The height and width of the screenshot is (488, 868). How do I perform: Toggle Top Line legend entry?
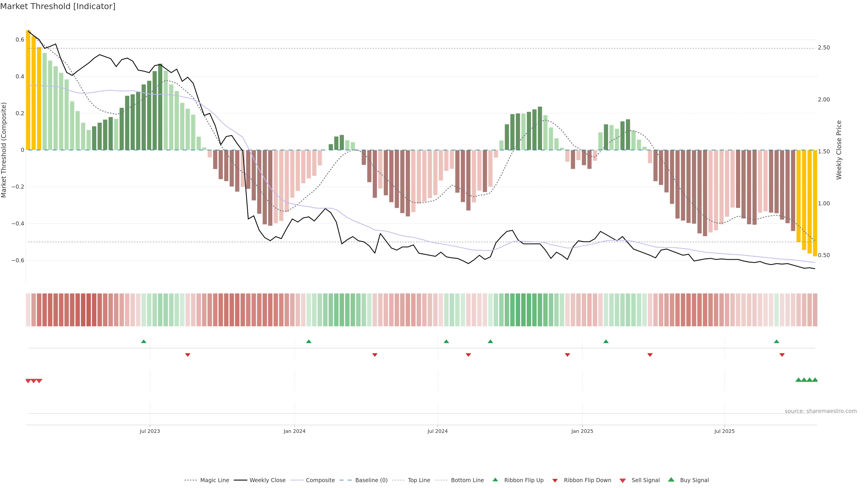(x=419, y=480)
